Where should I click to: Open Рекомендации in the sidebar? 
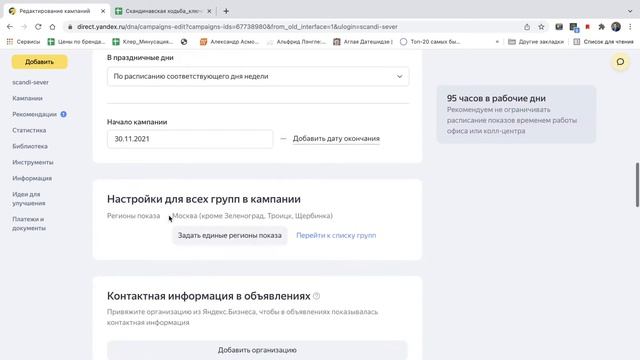click(x=34, y=114)
